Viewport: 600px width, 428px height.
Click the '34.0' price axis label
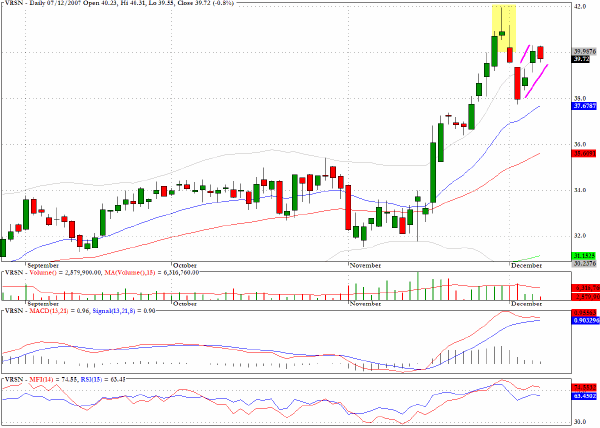point(580,190)
